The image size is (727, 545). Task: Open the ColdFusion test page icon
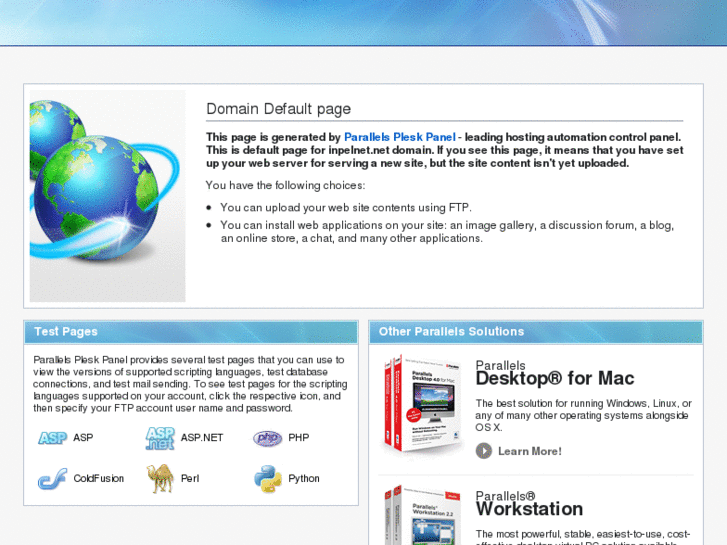[x=52, y=479]
